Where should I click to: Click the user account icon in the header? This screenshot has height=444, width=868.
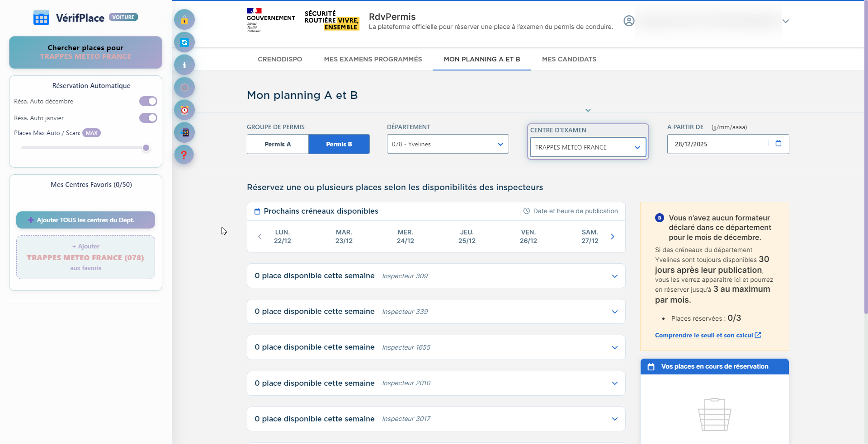(629, 20)
